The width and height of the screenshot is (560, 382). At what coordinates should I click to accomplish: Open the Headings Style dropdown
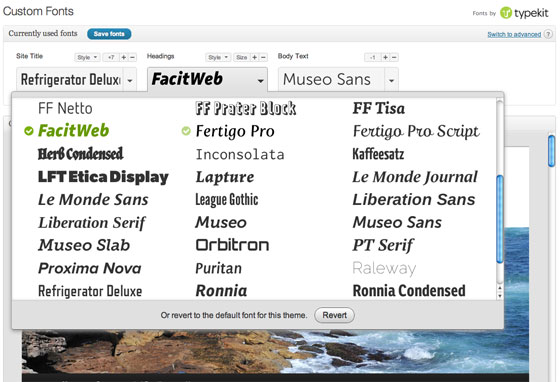[x=218, y=57]
